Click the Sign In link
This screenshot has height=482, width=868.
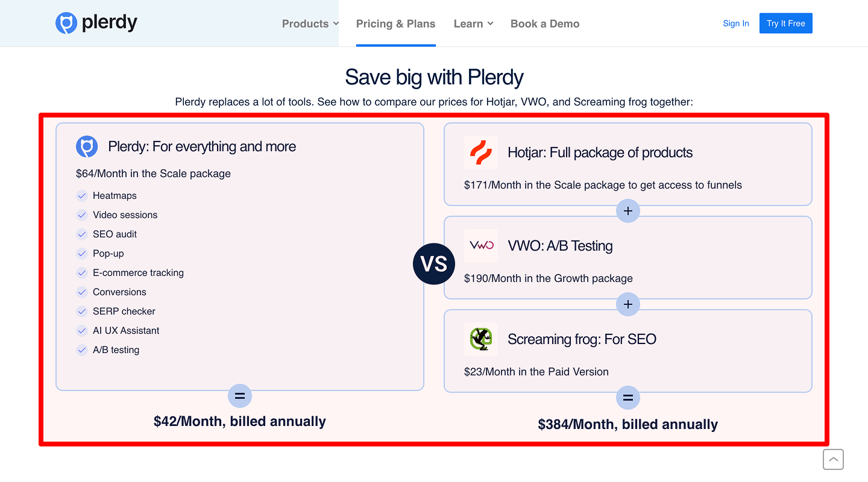[x=735, y=23]
